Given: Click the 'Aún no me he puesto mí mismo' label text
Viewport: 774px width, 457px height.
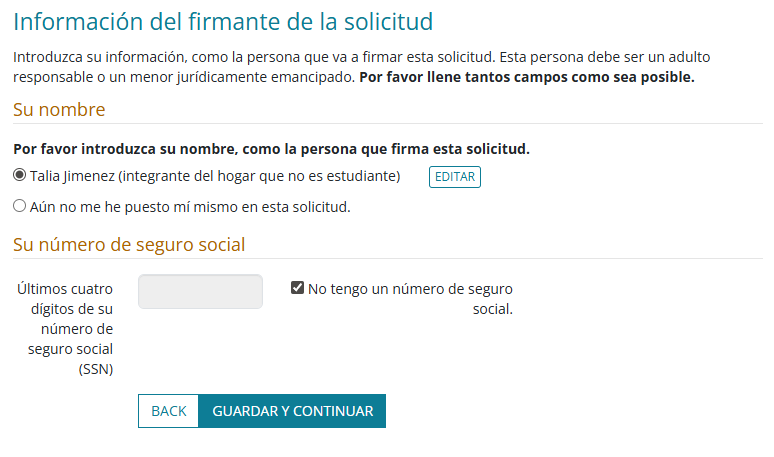Looking at the screenshot, I should 190,207.
